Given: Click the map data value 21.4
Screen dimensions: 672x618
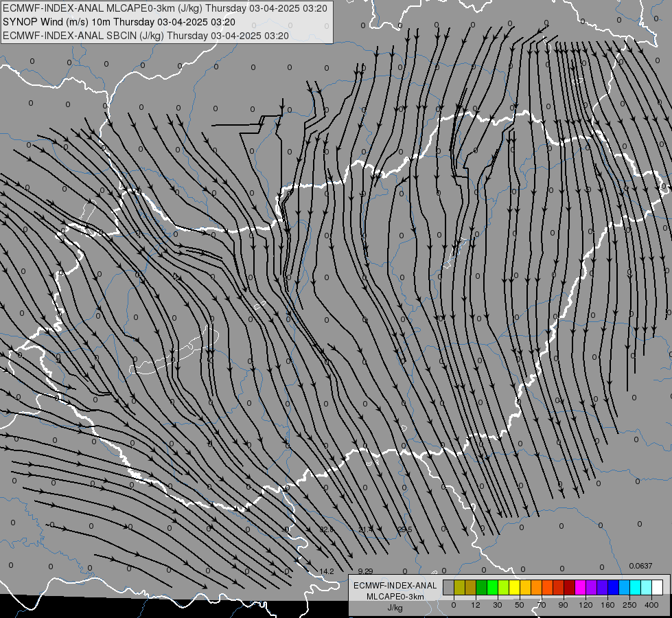Looking at the screenshot, I should click(x=366, y=529).
